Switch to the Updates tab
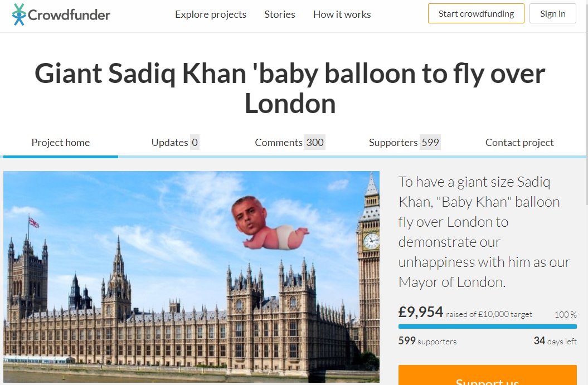Viewport: 588px width, 385px height. point(175,143)
